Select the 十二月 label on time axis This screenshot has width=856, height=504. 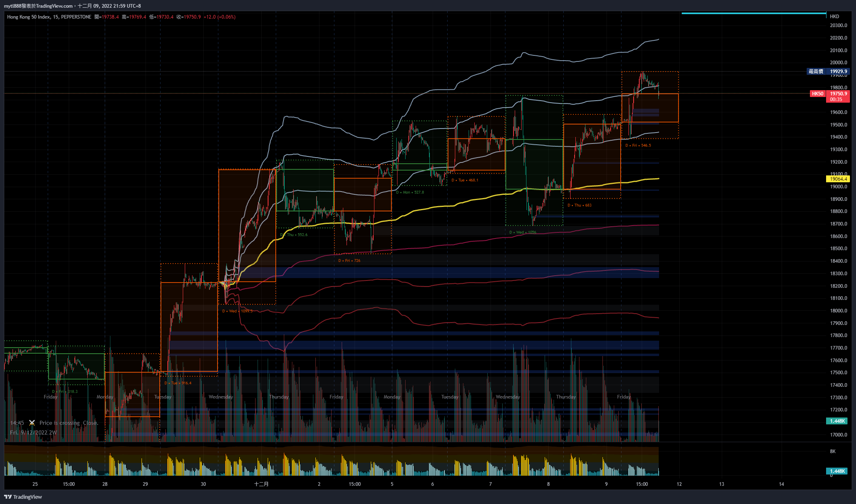click(262, 484)
